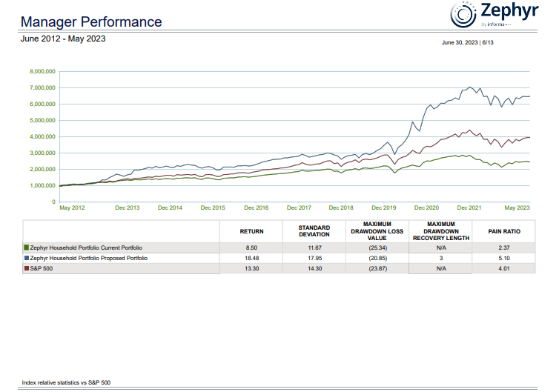Select the Manager Performance page title
Screen dimensions: 559x392
91,21
